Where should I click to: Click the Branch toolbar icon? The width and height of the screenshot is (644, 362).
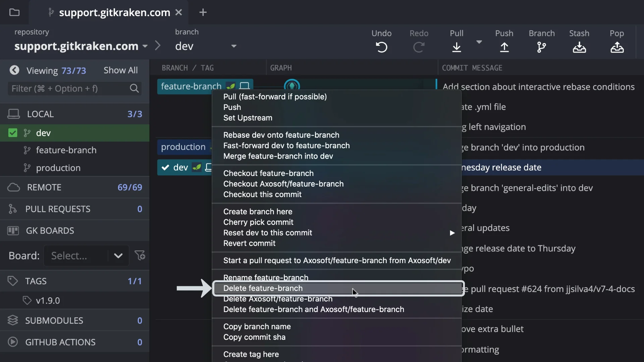[x=541, y=47]
